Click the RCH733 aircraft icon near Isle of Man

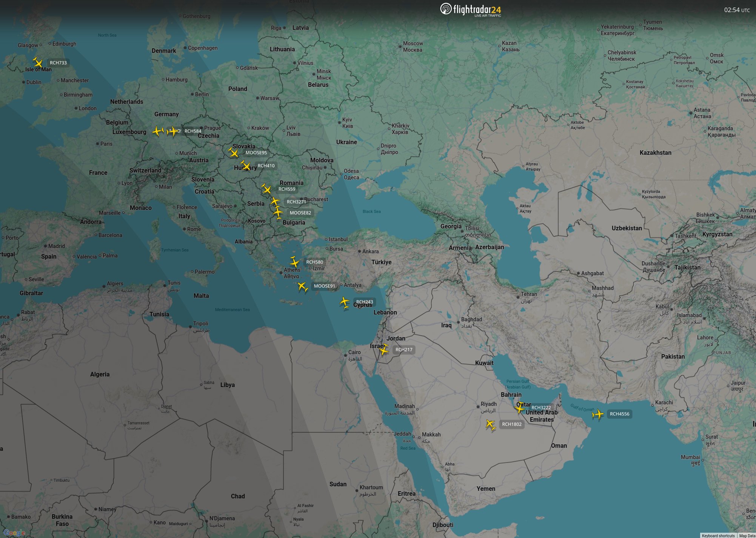[x=38, y=63]
